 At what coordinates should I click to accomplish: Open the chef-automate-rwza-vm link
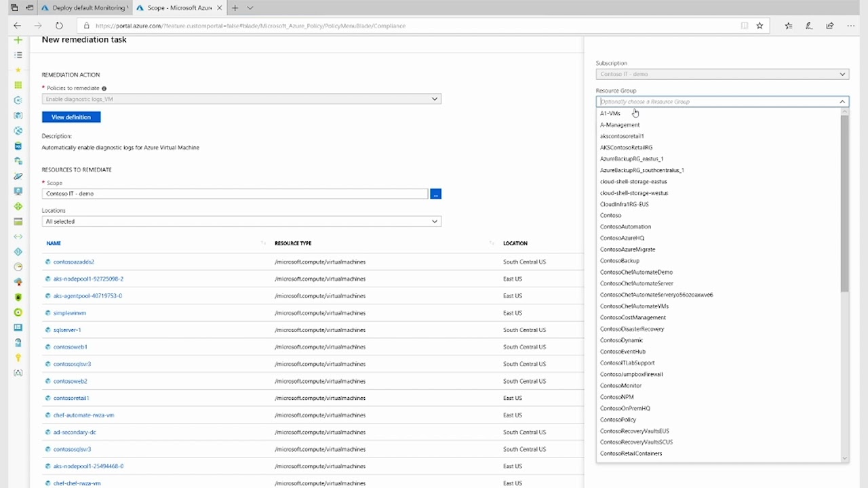[x=83, y=415]
